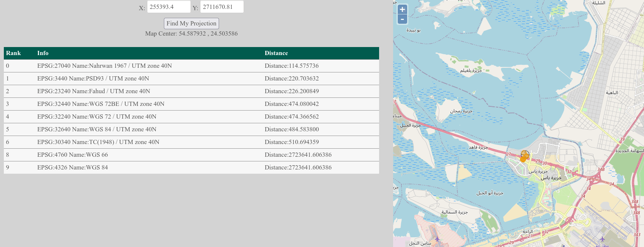Click the Find My Projection button
The height and width of the screenshot is (247, 644).
(x=191, y=23)
